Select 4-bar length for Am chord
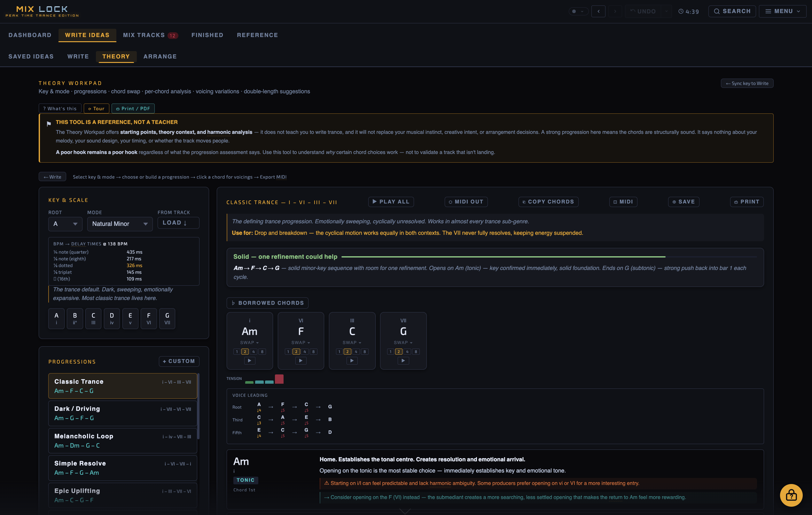 253,351
